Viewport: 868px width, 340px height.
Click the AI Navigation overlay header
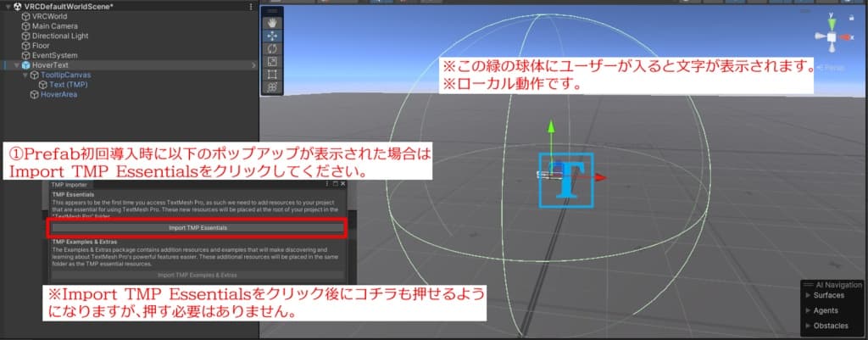[x=834, y=285]
